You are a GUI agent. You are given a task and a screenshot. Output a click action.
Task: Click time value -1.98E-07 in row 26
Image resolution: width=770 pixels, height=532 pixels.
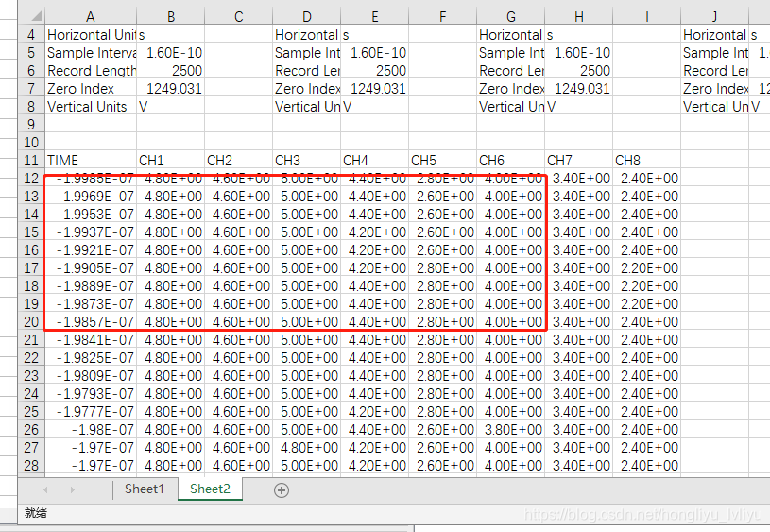(x=91, y=430)
